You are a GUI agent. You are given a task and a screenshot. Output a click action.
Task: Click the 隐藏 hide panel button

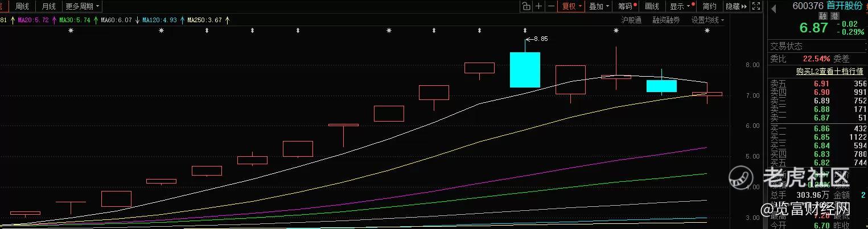735,6
